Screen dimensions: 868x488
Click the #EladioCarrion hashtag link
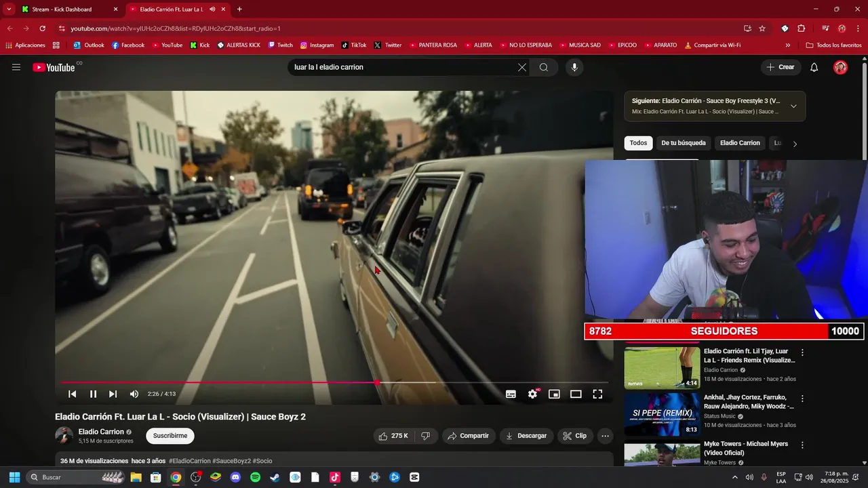pos(189,461)
